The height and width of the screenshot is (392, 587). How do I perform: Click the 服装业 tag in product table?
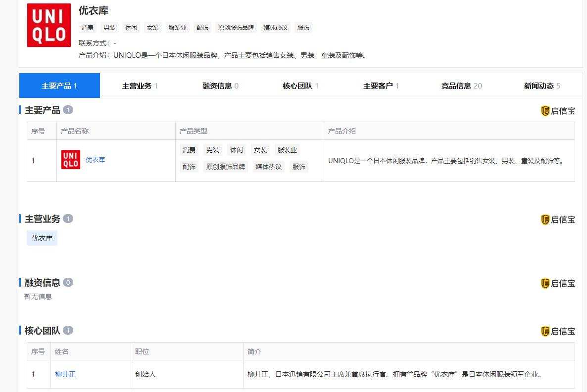(287, 150)
